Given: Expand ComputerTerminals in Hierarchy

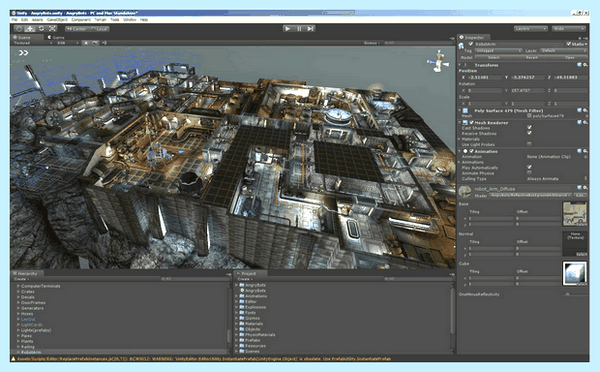Looking at the screenshot, I should (x=18, y=286).
